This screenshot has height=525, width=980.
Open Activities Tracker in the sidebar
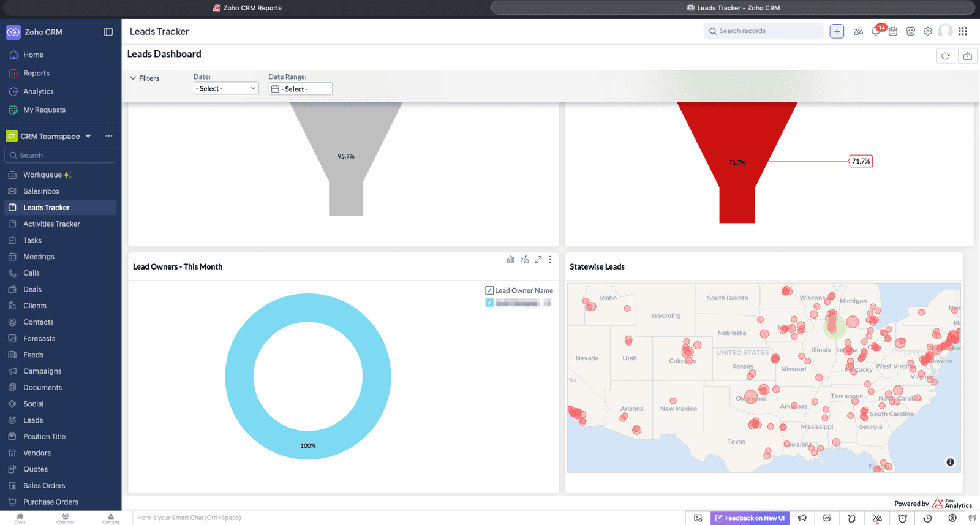tap(51, 224)
